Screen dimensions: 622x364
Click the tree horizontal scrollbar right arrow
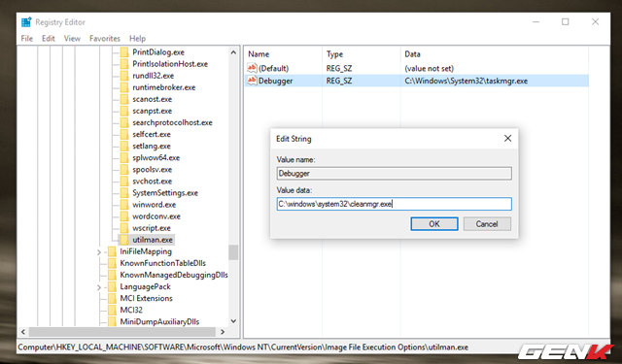click(x=223, y=332)
